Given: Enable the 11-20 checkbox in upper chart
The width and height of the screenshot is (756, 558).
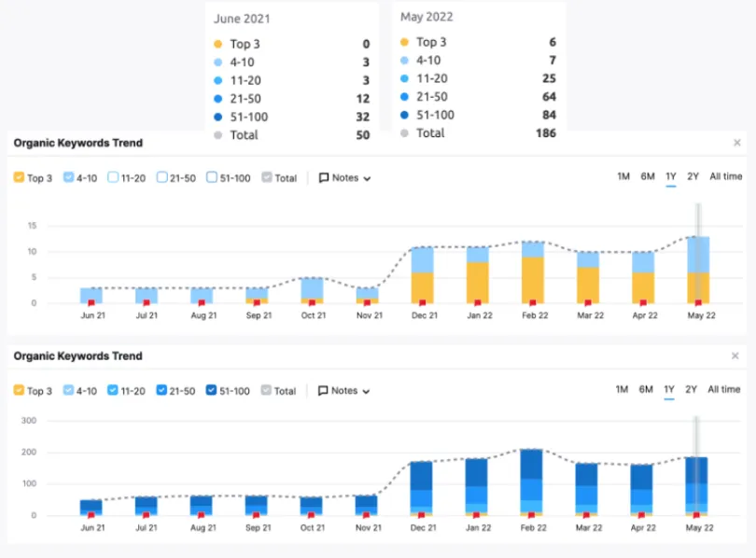Looking at the screenshot, I should 113,177.
